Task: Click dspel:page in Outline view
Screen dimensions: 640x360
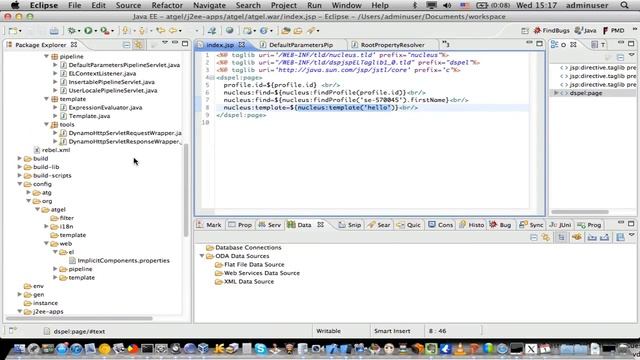Action: 585,93
